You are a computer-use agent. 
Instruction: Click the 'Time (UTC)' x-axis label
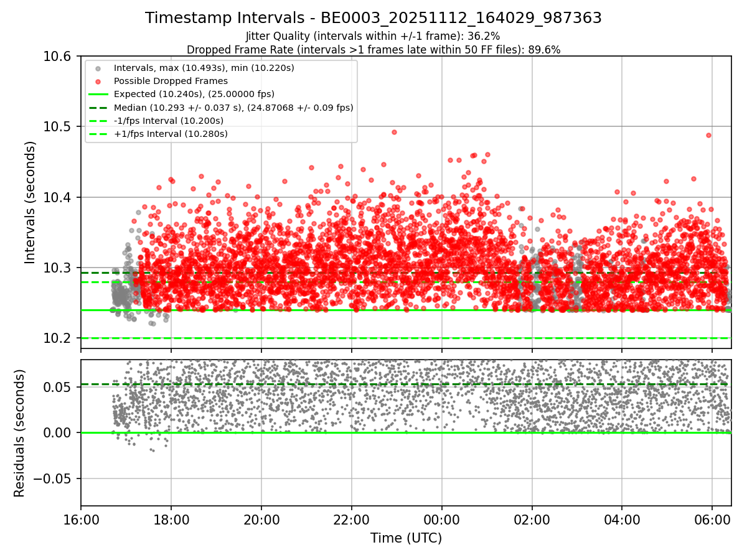pos(406,538)
